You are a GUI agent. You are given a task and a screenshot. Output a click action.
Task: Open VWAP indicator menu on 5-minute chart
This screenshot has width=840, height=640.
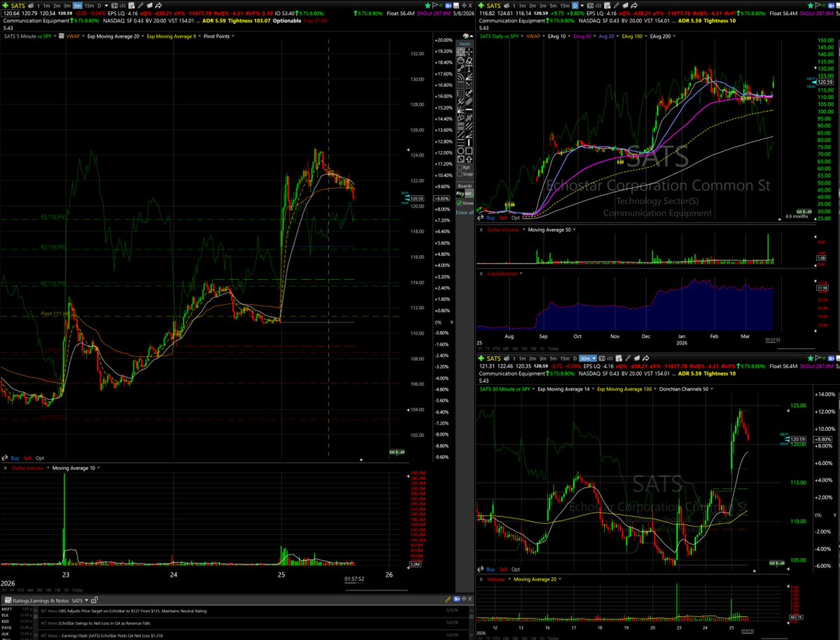point(83,36)
